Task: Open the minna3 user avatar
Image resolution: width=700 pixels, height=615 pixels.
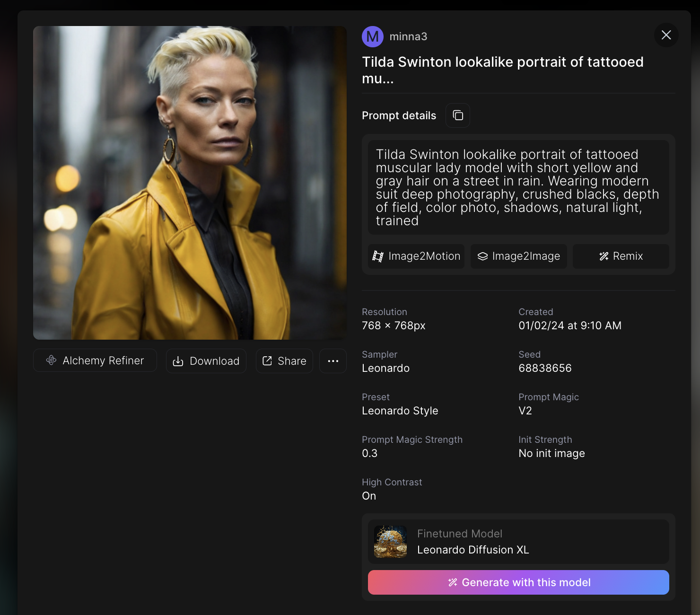Action: tap(372, 36)
